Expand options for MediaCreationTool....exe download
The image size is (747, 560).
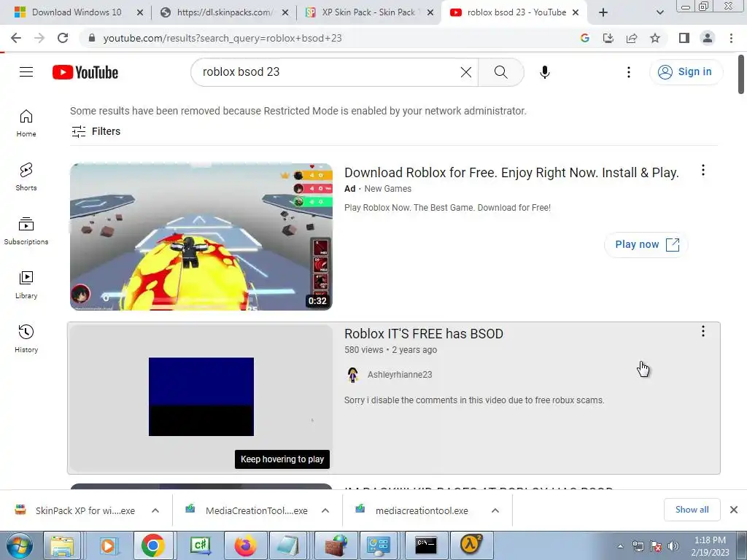(325, 510)
